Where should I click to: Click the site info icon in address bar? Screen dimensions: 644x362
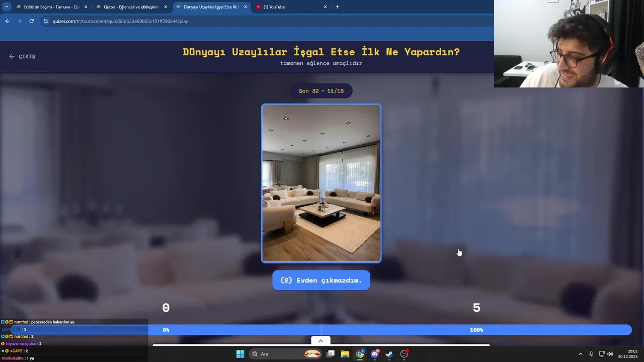pyautogui.click(x=46, y=21)
